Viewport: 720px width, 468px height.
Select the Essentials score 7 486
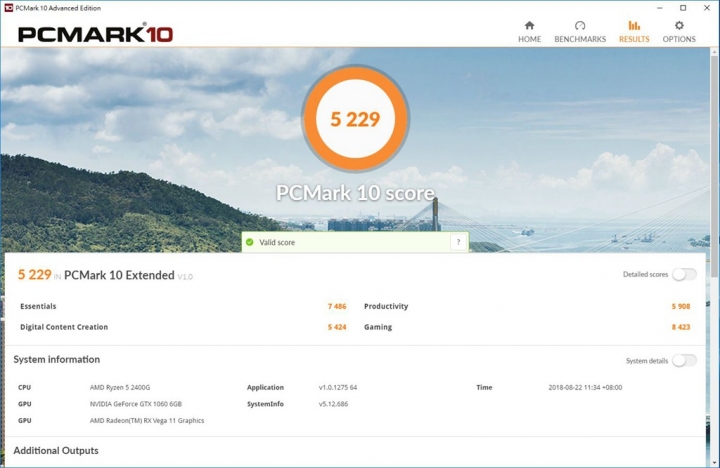pyautogui.click(x=337, y=306)
